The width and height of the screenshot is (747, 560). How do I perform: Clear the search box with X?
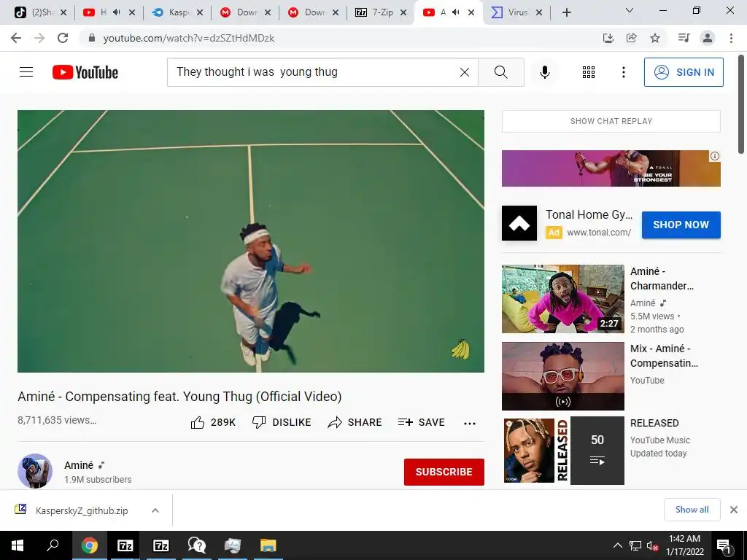tap(465, 72)
